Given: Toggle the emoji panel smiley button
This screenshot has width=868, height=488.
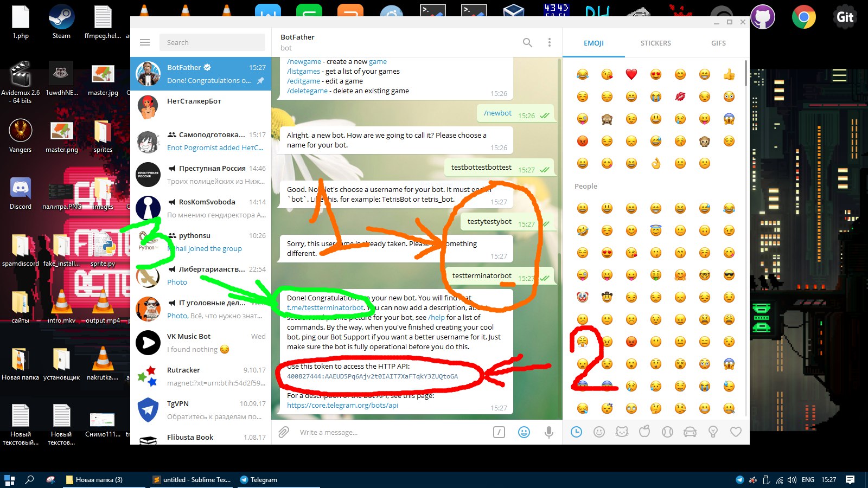Looking at the screenshot, I should (x=524, y=432).
